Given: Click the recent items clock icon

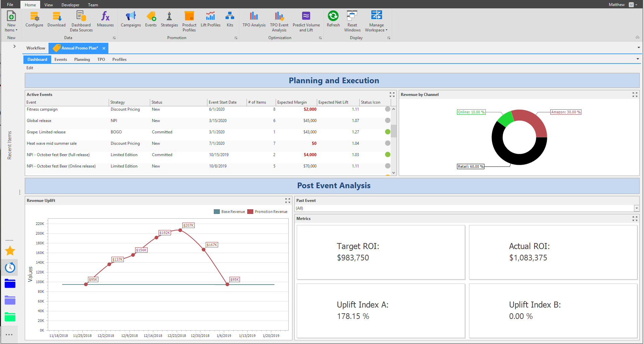Looking at the screenshot, I should point(10,267).
